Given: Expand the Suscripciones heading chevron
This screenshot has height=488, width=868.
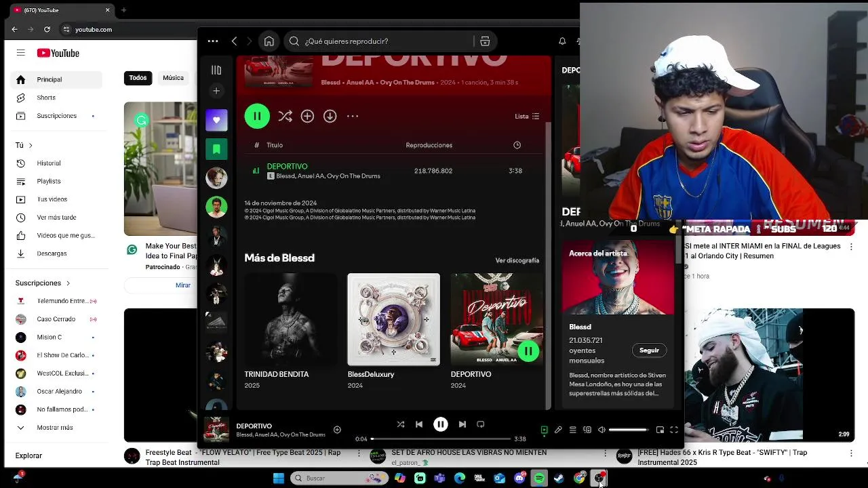Looking at the screenshot, I should click(x=68, y=283).
